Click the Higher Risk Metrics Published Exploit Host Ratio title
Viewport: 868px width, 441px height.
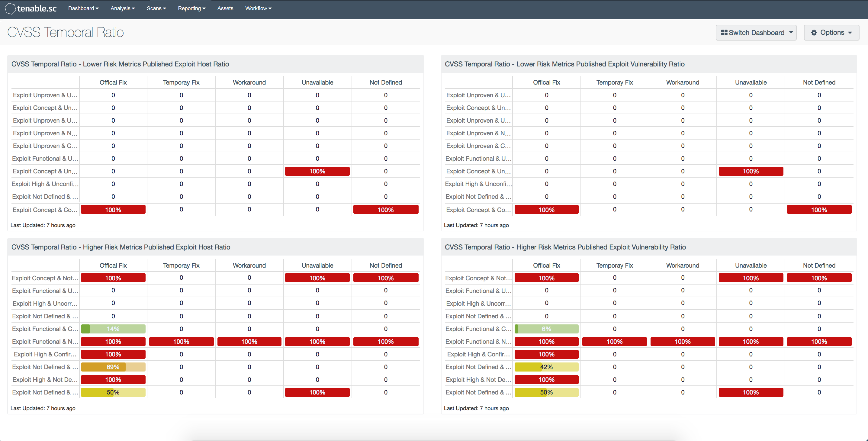(x=121, y=247)
